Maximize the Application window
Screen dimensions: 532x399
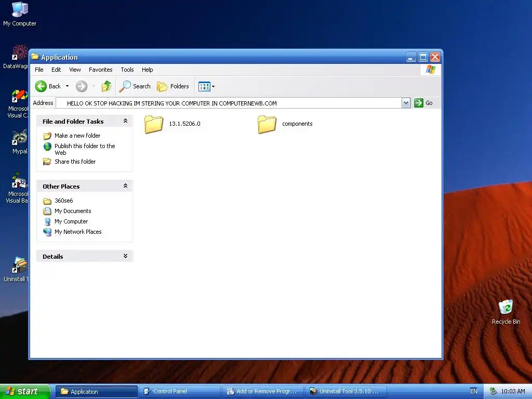(423, 57)
